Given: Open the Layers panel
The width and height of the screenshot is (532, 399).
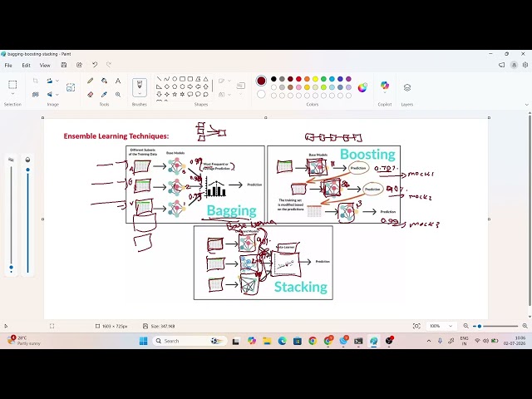Looking at the screenshot, I should pyautogui.click(x=407, y=88).
